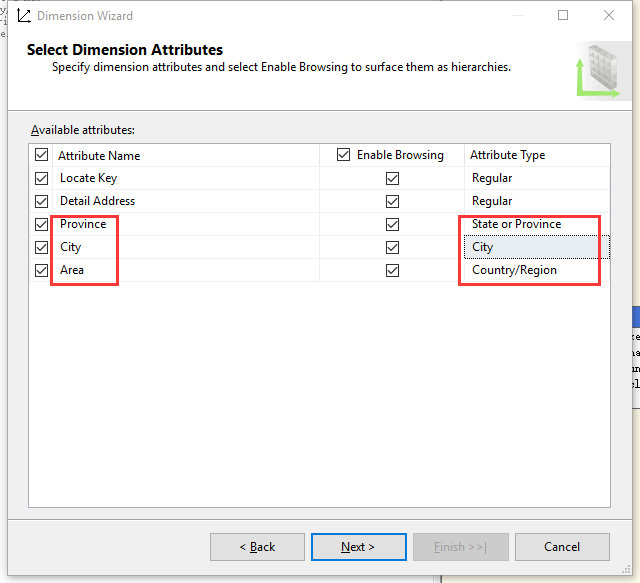This screenshot has height=583, width=640.
Task: Uncheck the City attribute checkbox
Action: (x=41, y=247)
